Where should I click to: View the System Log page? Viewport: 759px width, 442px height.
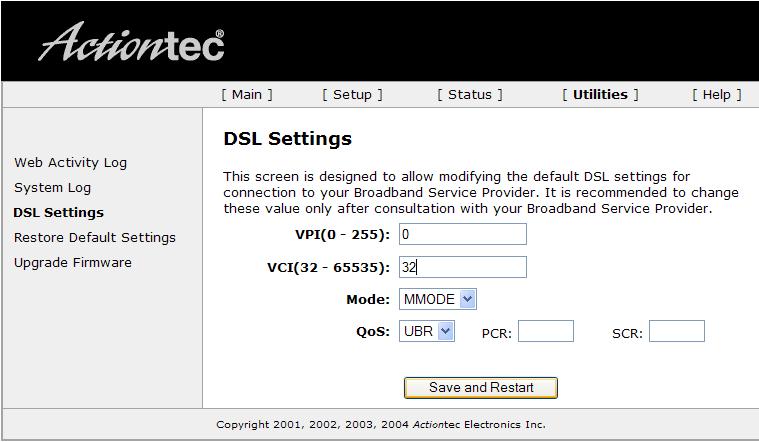click(52, 187)
